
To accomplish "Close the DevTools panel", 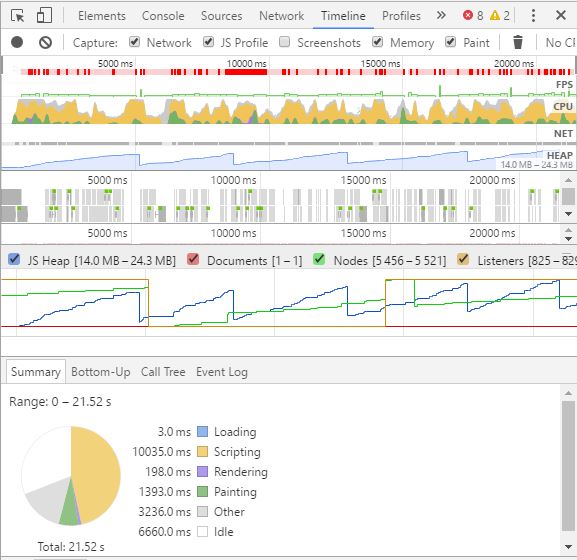I will [x=561, y=15].
